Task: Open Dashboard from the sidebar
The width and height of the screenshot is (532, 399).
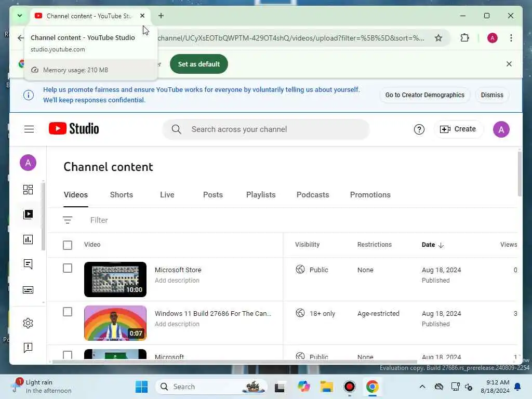Action: (28, 189)
